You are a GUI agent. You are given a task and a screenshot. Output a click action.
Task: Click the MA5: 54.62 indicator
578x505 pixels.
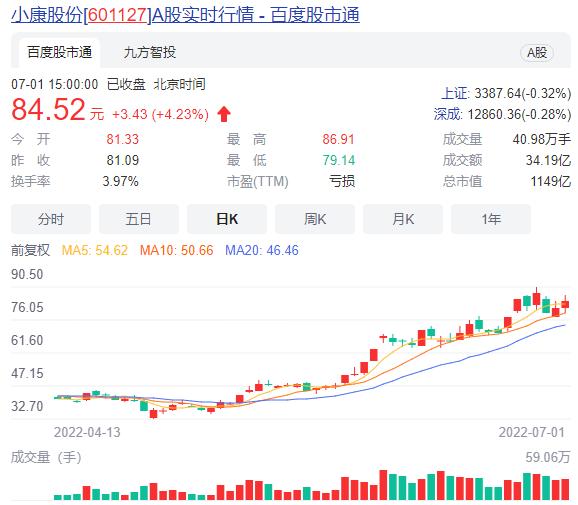click(x=95, y=251)
